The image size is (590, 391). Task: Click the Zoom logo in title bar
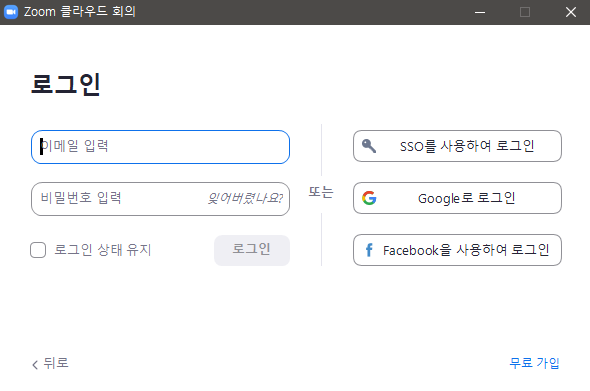click(11, 12)
